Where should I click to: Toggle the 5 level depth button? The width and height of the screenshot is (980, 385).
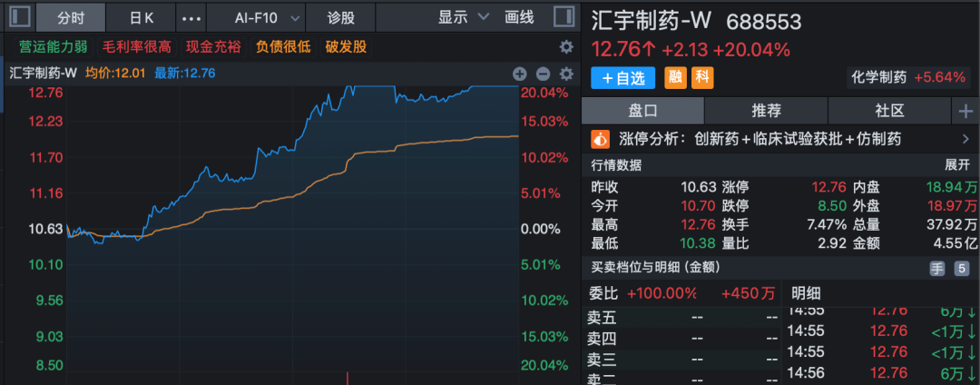961,268
